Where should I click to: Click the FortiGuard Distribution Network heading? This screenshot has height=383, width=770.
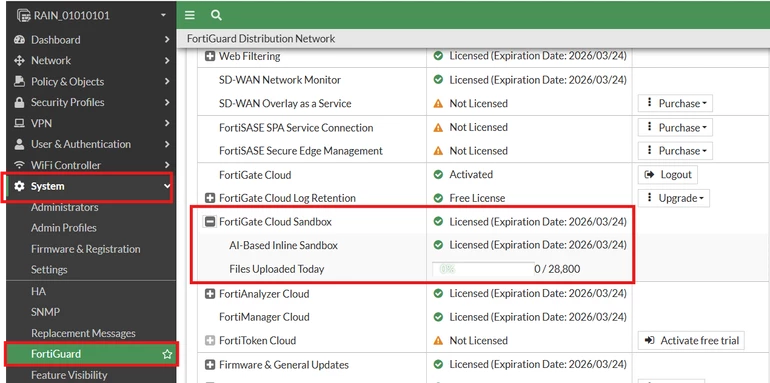pyautogui.click(x=261, y=39)
